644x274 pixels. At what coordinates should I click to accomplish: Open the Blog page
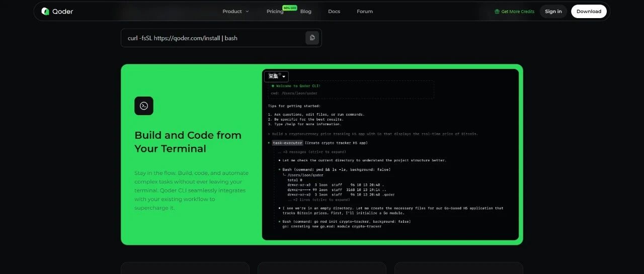coord(306,12)
